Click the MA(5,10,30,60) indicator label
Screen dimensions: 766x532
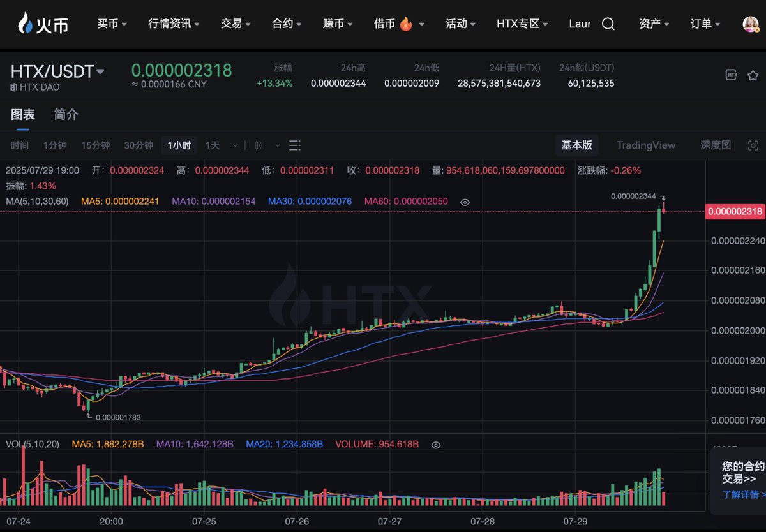(37, 202)
